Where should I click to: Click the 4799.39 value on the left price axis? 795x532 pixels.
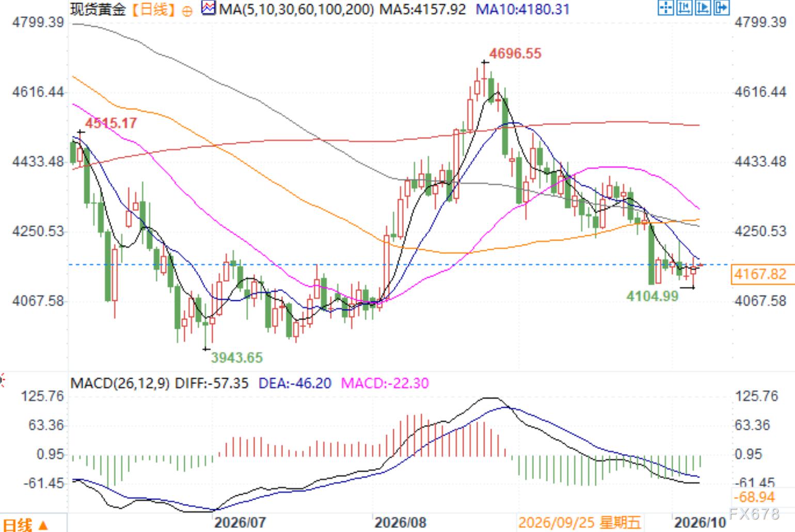click(x=38, y=22)
